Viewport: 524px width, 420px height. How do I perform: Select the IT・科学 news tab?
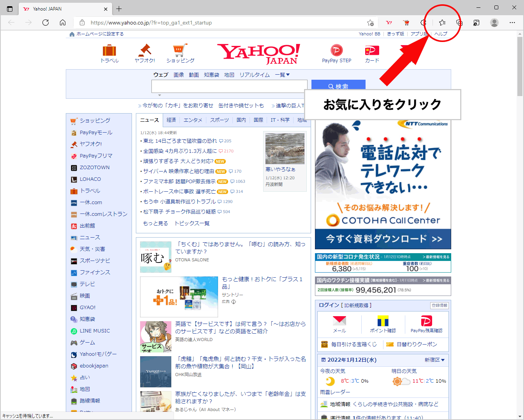[280, 120]
